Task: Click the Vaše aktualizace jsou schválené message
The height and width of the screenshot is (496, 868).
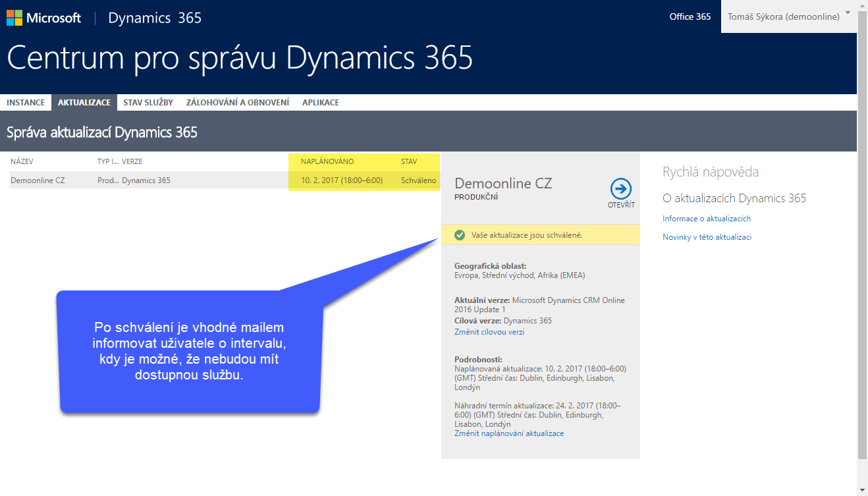Action: pyautogui.click(x=527, y=235)
